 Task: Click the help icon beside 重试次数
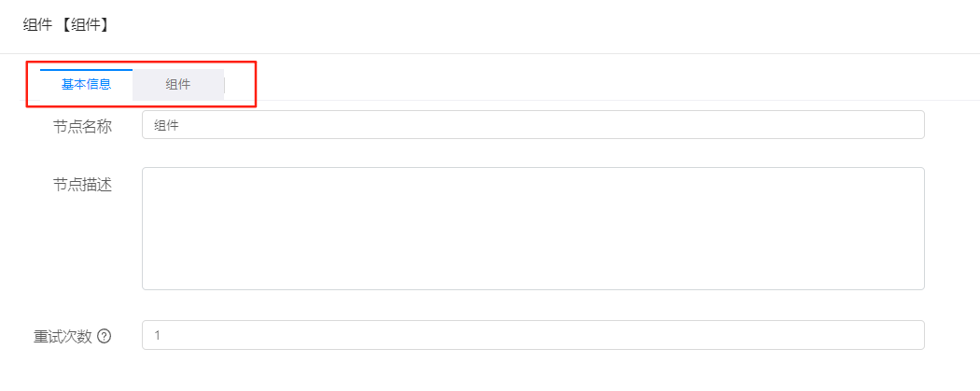[x=105, y=336]
